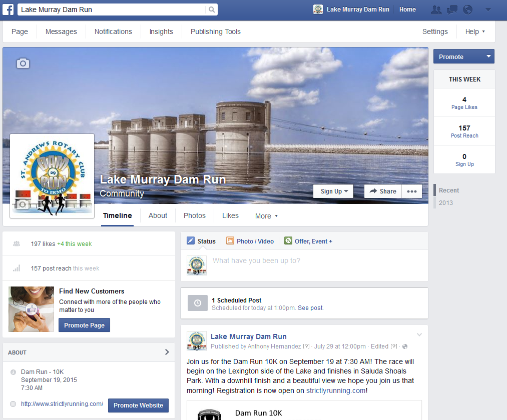Open the Sign Up dropdown button
This screenshot has width=507, height=420.
click(x=333, y=191)
